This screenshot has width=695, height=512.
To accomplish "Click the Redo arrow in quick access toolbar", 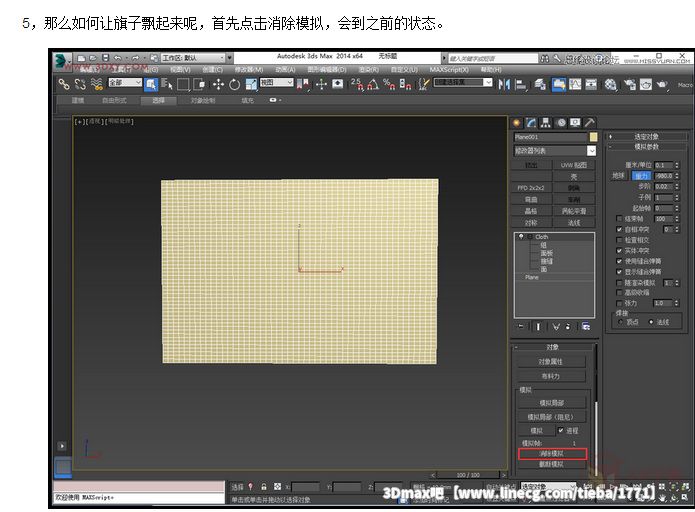I will pyautogui.click(x=135, y=58).
